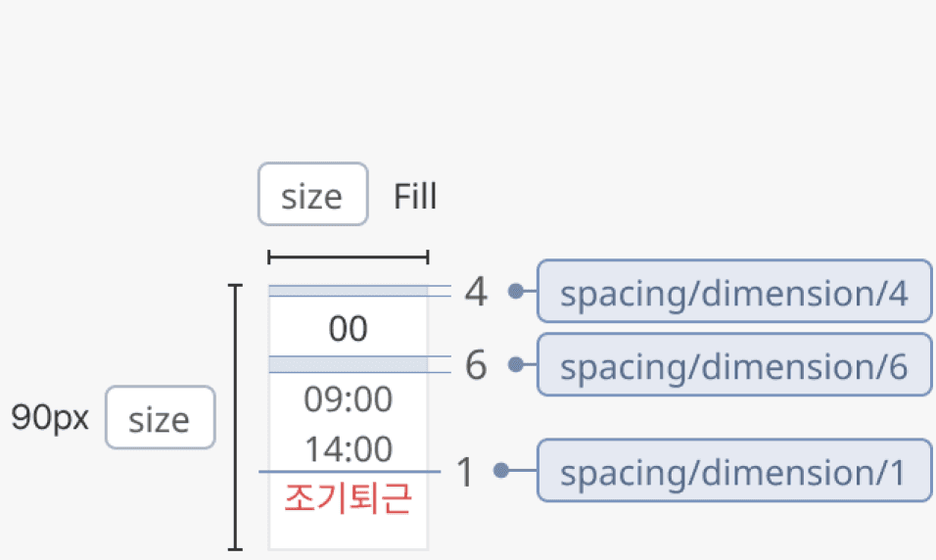Click the red 조기퇴근 status label
This screenshot has height=560, width=936.
point(348,499)
